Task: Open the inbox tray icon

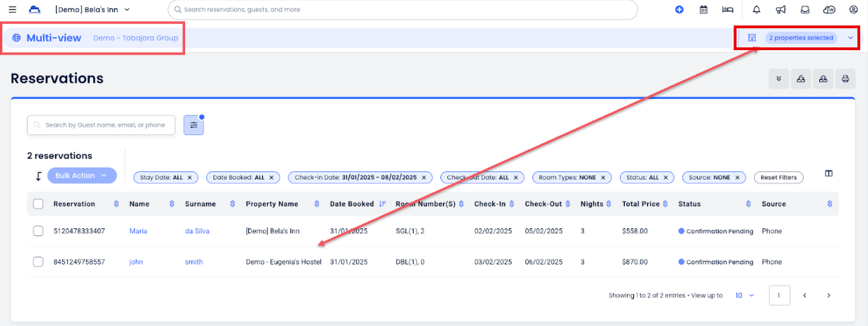Action: click(804, 10)
